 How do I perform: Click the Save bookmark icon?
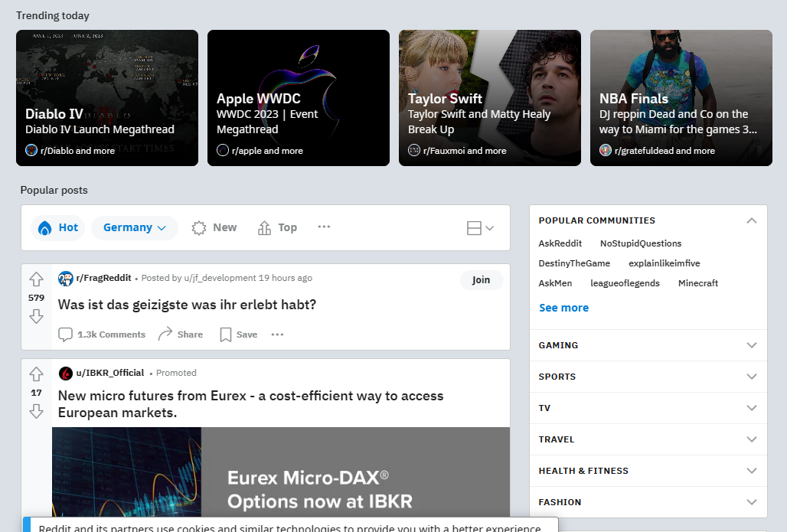[x=226, y=335]
